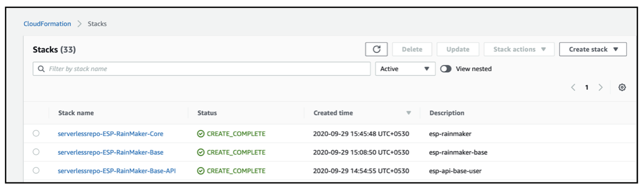Open table preferences gear icon
The width and height of the screenshot is (644, 193).
[622, 88]
